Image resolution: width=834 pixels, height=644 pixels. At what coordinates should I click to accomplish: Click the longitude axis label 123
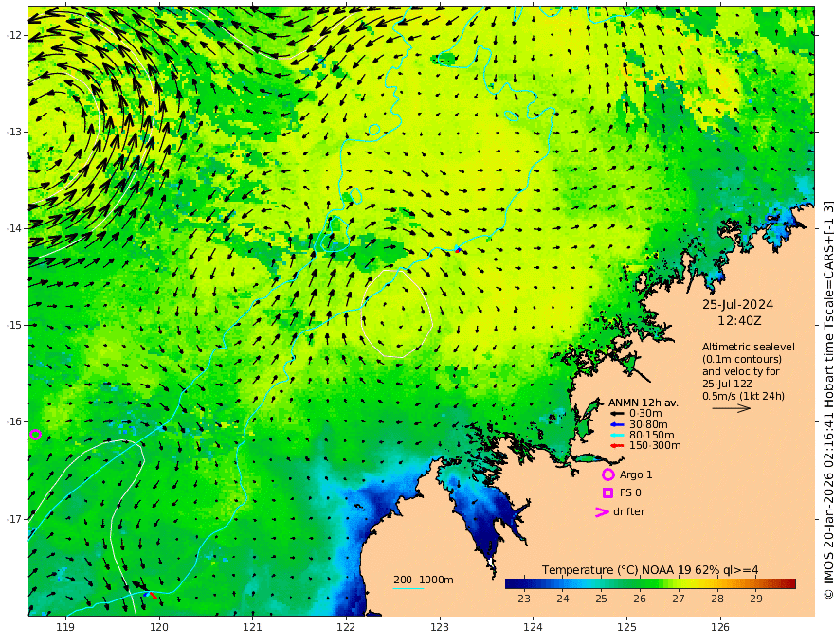point(440,627)
